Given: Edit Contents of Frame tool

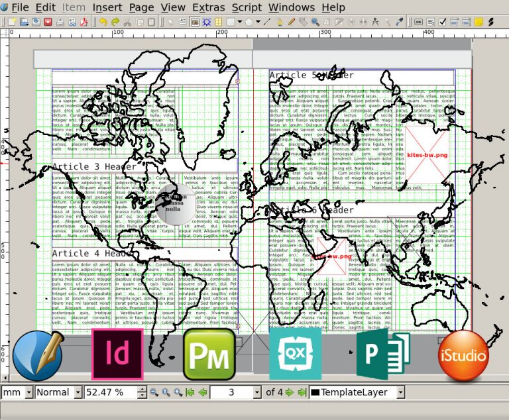Looking at the screenshot, I should (327, 22).
